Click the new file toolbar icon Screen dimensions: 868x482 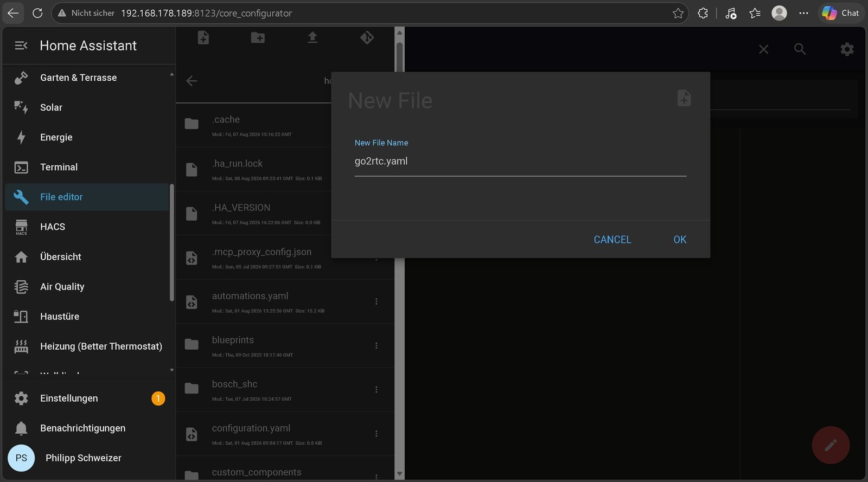click(x=203, y=37)
